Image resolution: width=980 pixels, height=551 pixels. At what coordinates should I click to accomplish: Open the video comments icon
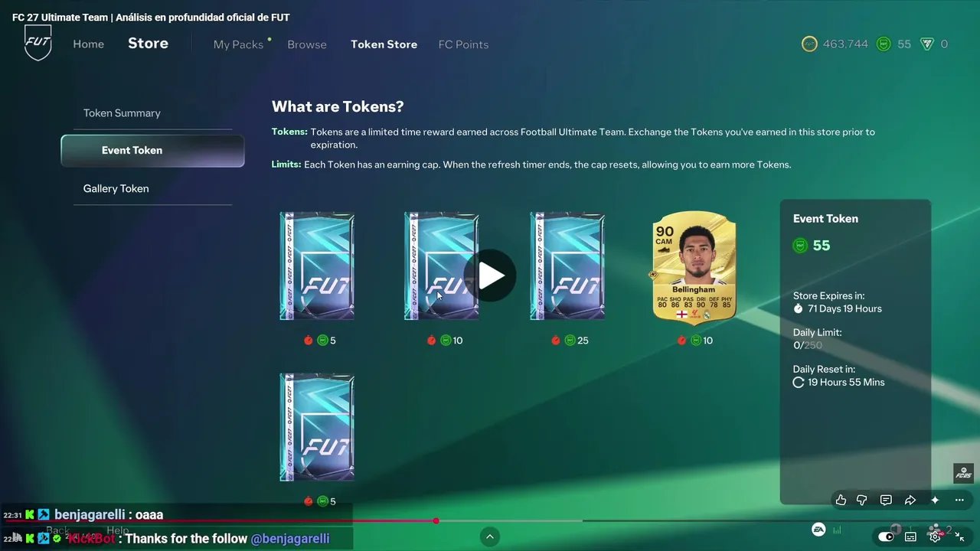886,500
